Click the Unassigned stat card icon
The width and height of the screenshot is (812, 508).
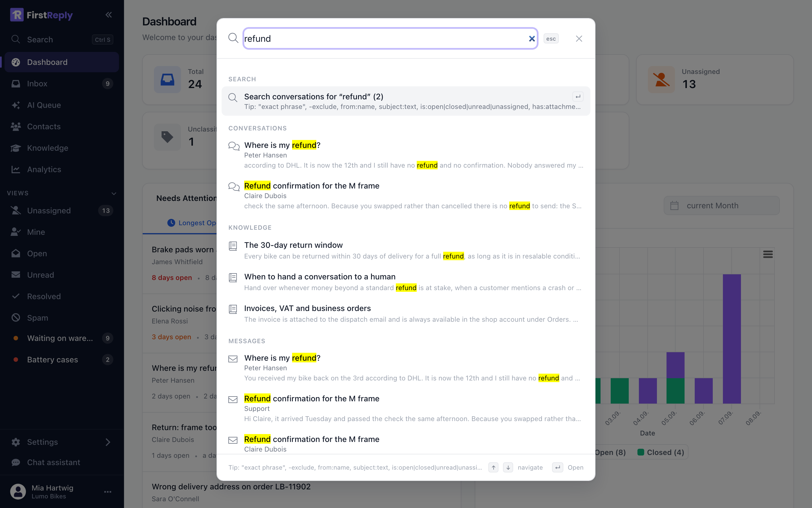coord(661,80)
